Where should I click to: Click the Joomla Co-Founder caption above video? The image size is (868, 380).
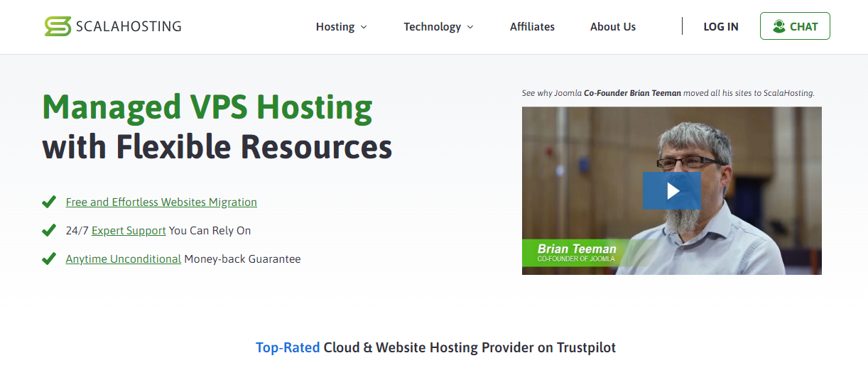tap(668, 93)
